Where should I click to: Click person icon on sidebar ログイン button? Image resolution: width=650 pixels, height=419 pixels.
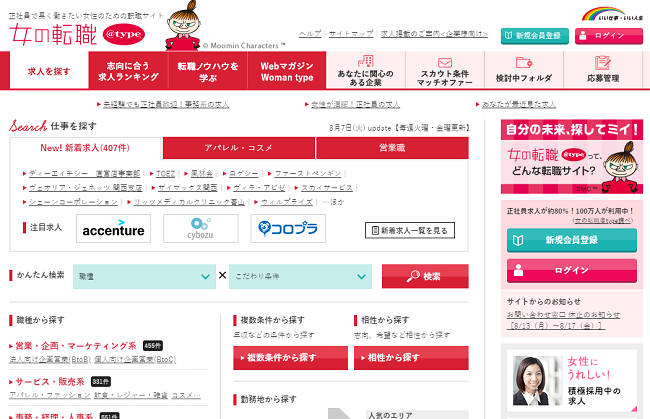[x=518, y=270]
